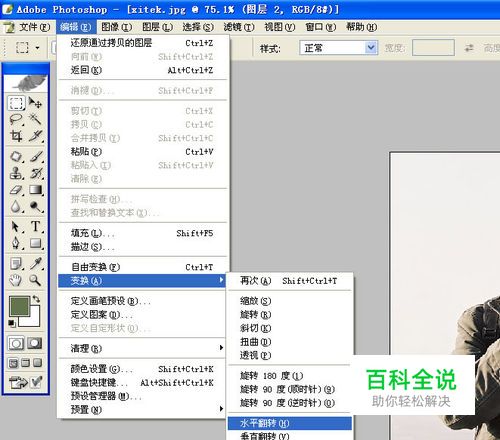Open the marquee tool preset picker arrow
Viewport: 500px width, 440px height.
point(37,48)
